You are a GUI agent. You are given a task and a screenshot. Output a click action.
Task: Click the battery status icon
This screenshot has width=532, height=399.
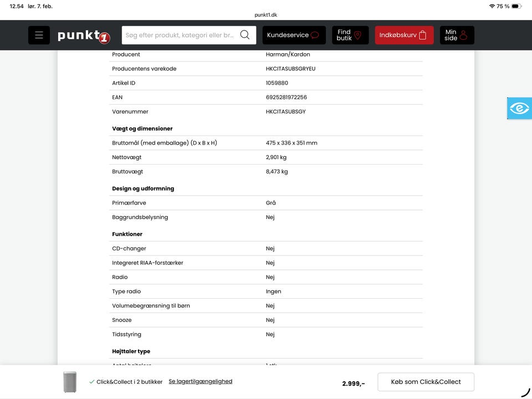(x=516, y=6)
